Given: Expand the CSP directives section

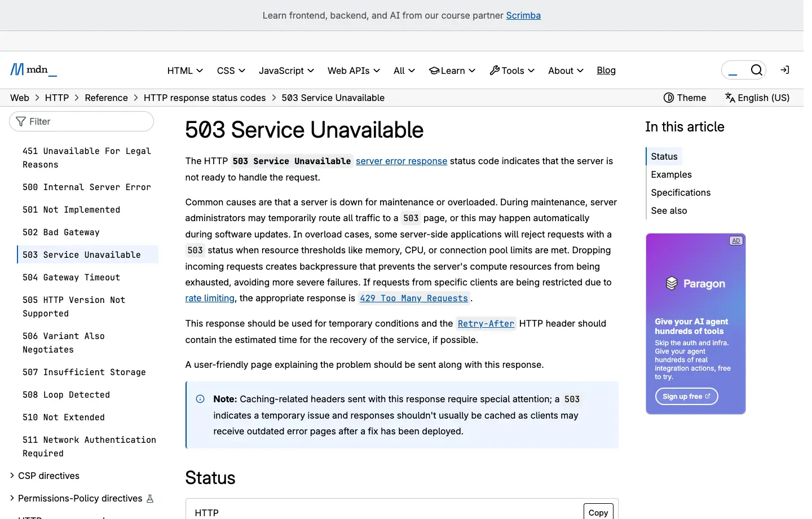Looking at the screenshot, I should (x=45, y=476).
